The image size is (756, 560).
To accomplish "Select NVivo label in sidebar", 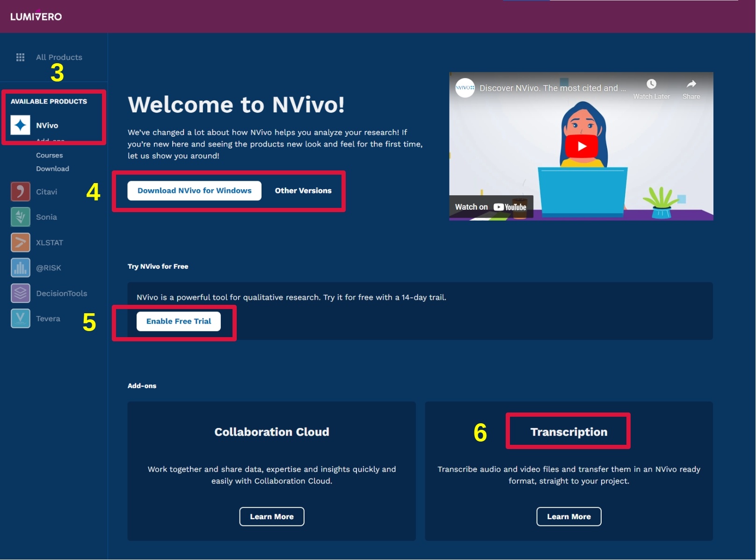I will (47, 125).
